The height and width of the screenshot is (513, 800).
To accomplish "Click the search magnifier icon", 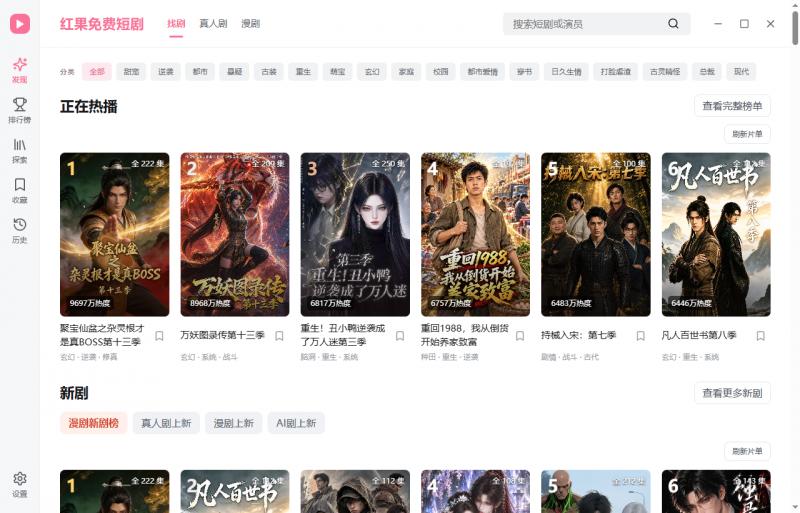I will pos(673,23).
